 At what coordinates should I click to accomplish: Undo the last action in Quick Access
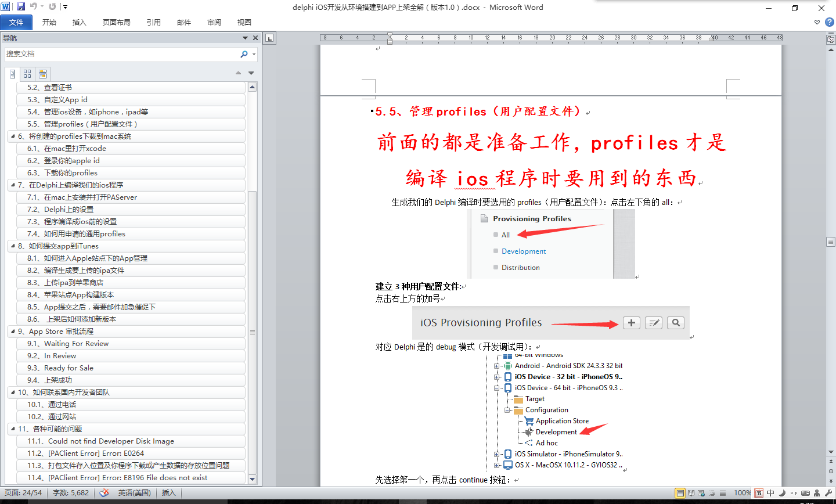[33, 7]
